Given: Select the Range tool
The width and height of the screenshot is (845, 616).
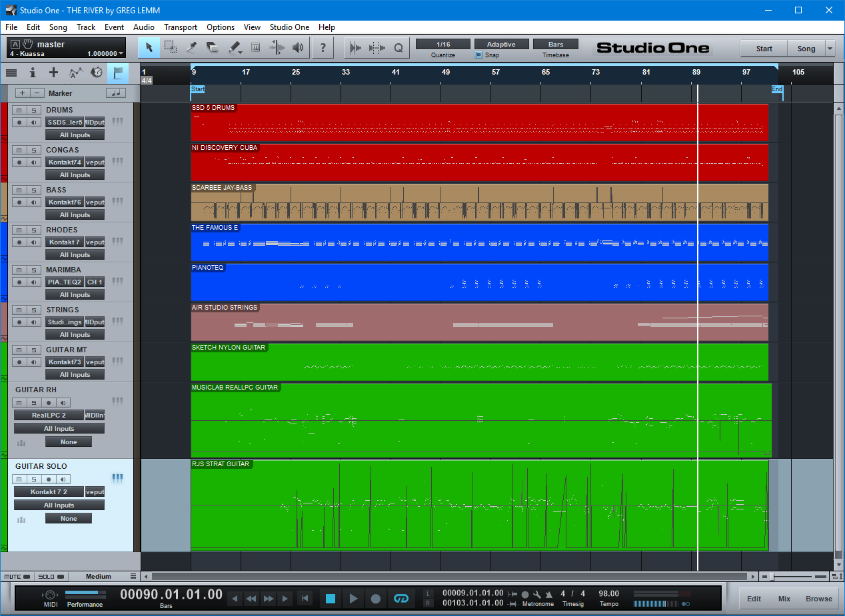Looking at the screenshot, I should [170, 47].
